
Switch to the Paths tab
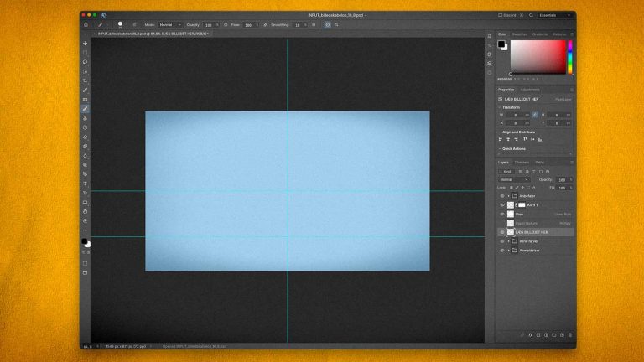(x=539, y=162)
